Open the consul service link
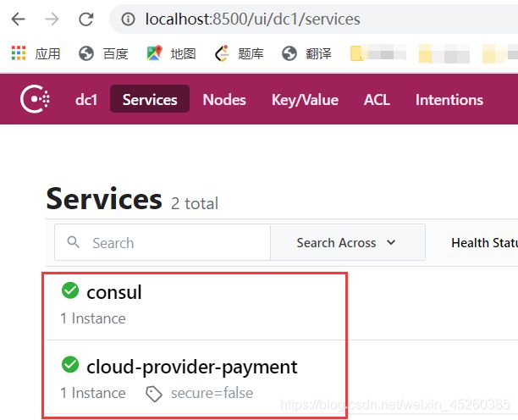518x420 pixels. pyautogui.click(x=114, y=292)
